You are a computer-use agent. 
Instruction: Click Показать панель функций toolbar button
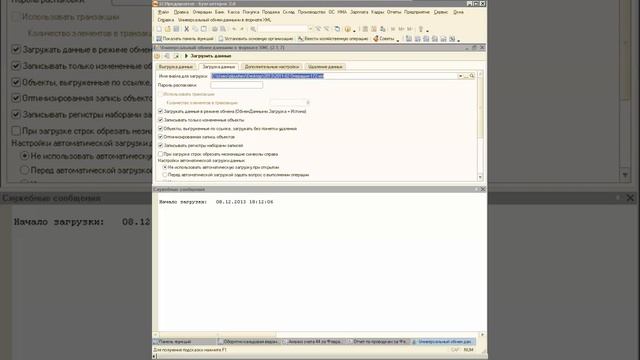[x=185, y=39]
